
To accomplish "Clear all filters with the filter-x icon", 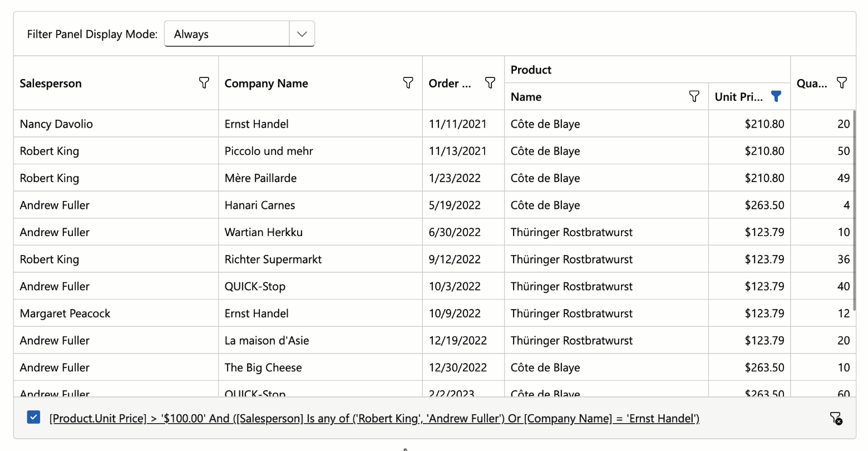I will tap(836, 418).
